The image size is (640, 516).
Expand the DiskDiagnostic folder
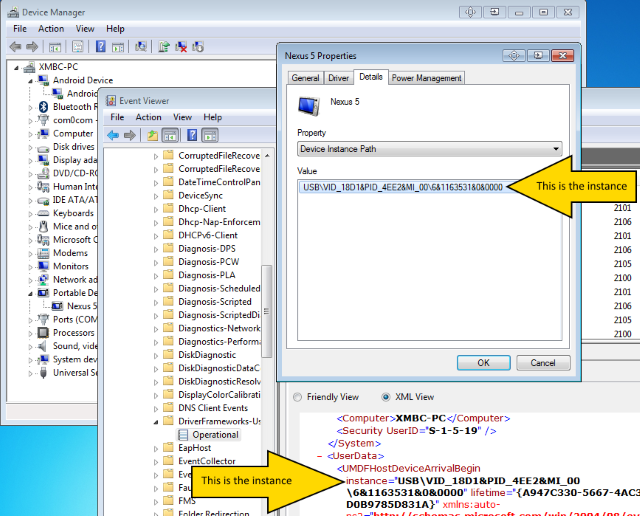tap(156, 356)
